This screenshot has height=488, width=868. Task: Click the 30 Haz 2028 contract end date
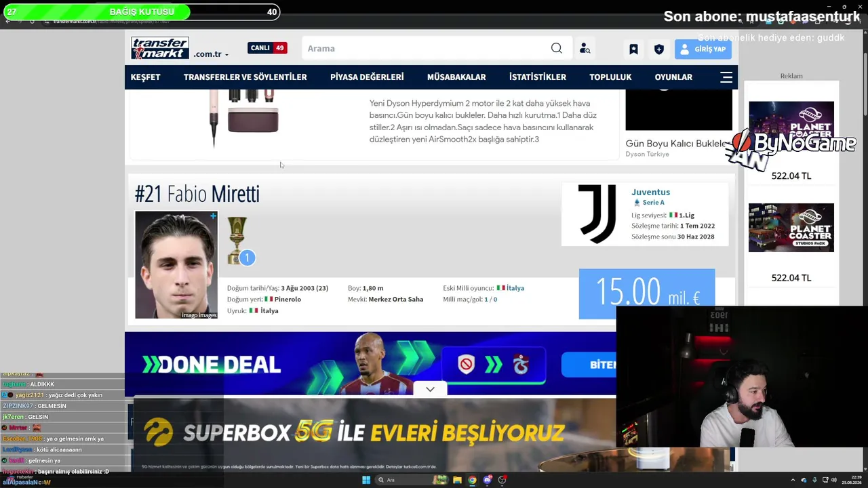click(x=695, y=237)
